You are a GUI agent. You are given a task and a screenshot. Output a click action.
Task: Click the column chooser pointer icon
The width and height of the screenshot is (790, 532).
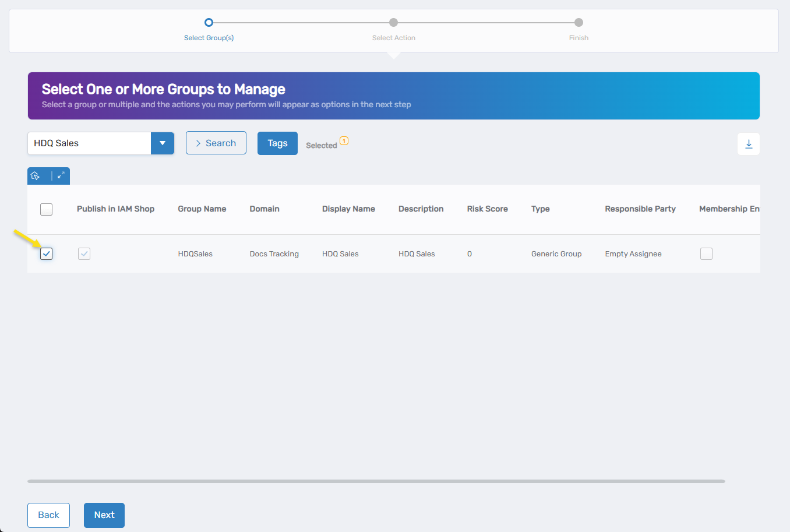click(x=36, y=176)
